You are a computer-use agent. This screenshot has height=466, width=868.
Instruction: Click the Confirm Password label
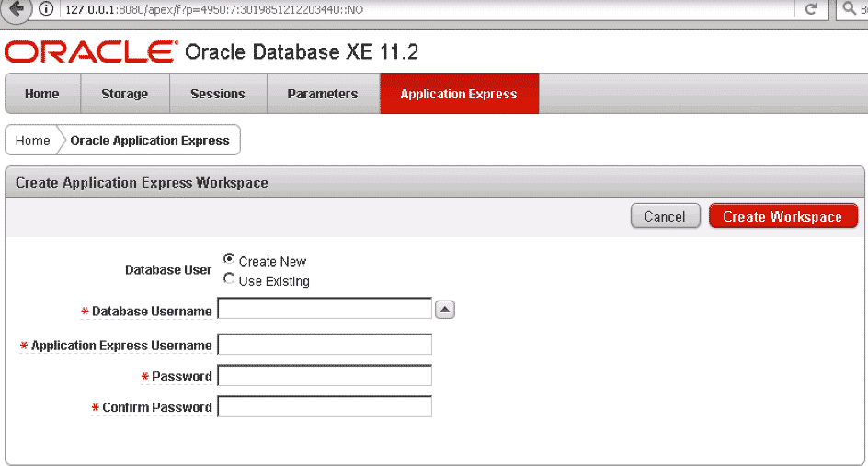[x=157, y=408]
